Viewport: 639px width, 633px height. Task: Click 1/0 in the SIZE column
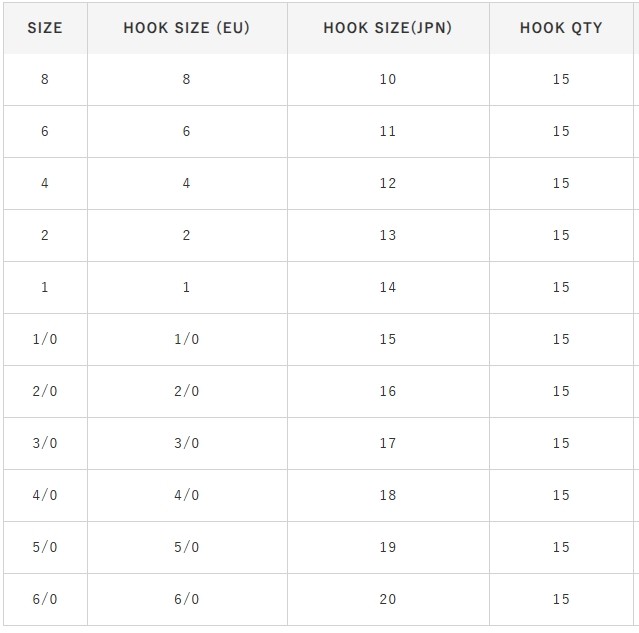tap(45, 339)
